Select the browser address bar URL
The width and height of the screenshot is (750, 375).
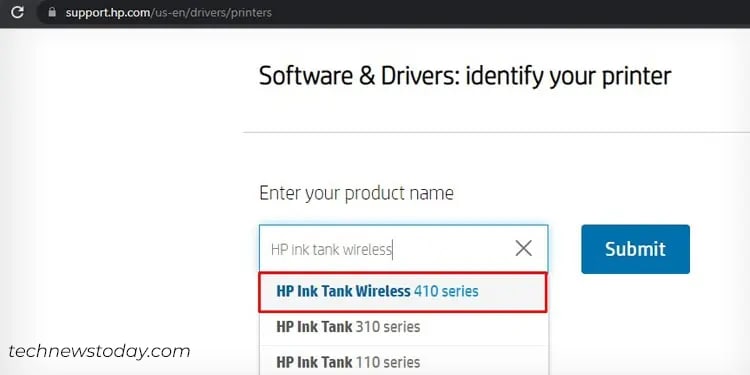pyautogui.click(x=168, y=12)
